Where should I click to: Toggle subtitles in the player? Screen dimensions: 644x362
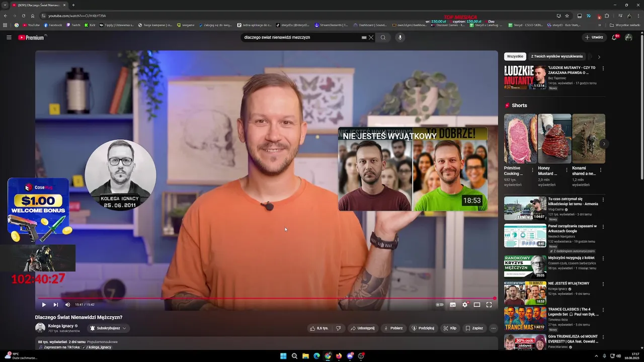pyautogui.click(x=453, y=304)
